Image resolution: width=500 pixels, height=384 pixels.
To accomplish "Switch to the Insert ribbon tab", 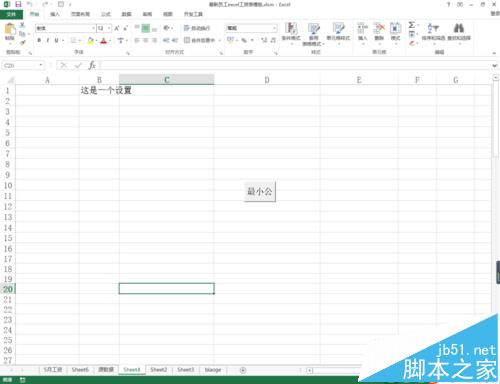I will pyautogui.click(x=55, y=14).
